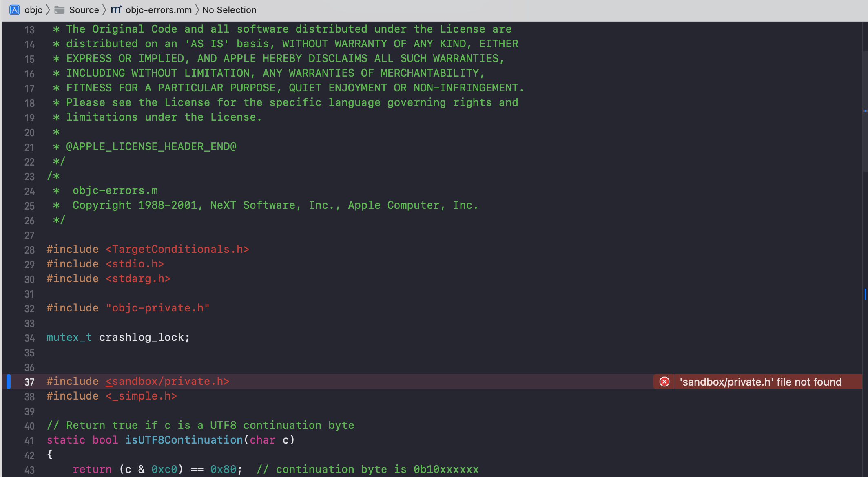Click the Source folder icon
868x477 pixels.
[x=60, y=10]
